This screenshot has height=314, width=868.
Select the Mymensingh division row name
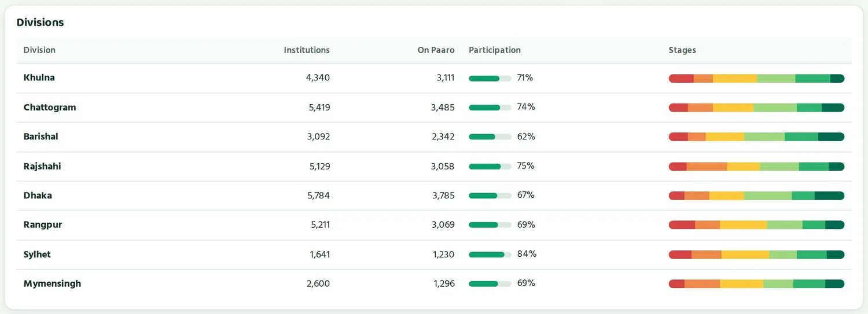(52, 284)
